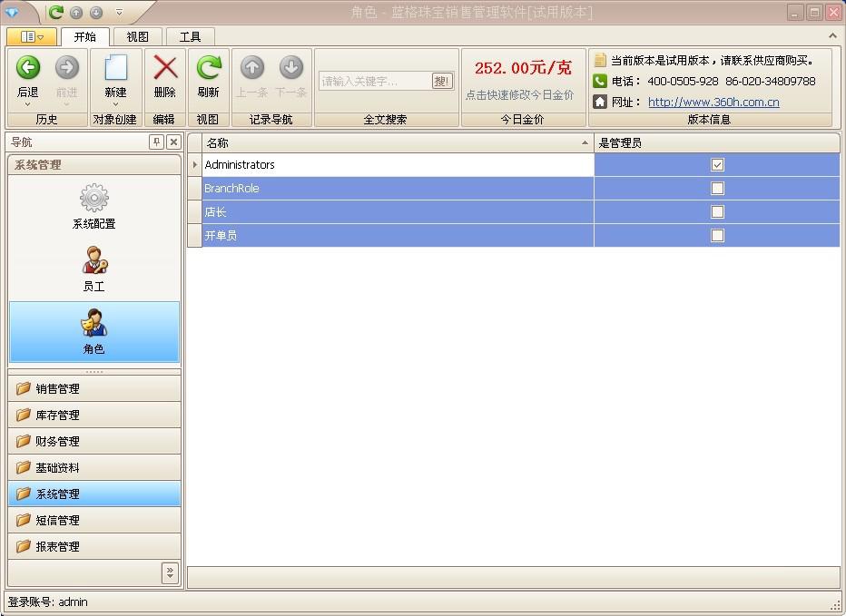Go to previous record 上一条 icon

pyautogui.click(x=252, y=67)
